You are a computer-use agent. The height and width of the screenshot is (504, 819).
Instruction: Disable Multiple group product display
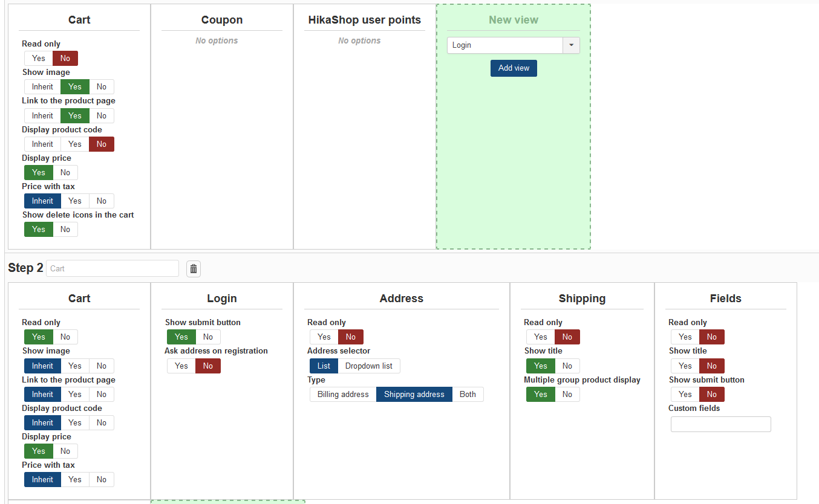[x=567, y=395]
